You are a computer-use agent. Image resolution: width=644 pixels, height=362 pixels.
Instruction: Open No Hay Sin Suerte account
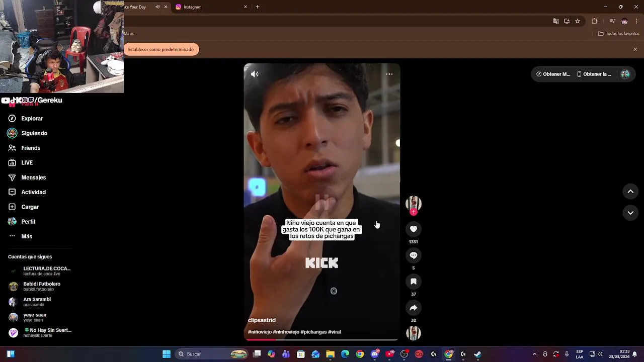[x=40, y=333]
